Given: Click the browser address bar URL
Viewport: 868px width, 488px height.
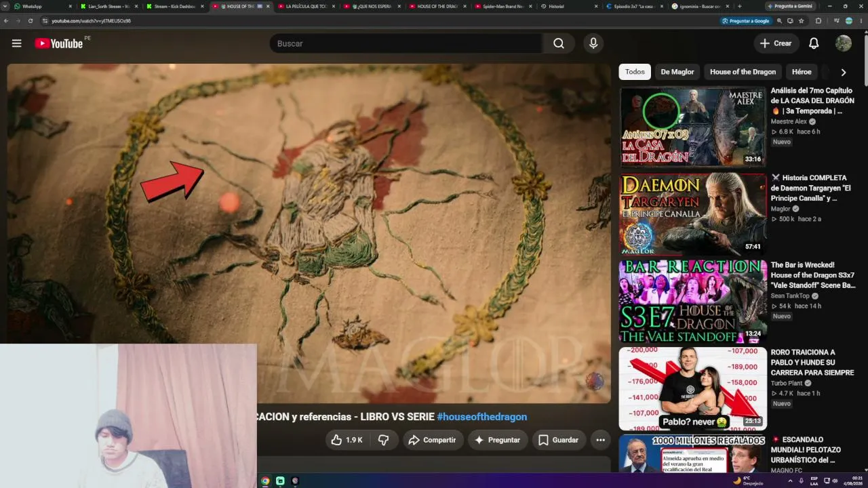Looking at the screenshot, I should pos(91,21).
